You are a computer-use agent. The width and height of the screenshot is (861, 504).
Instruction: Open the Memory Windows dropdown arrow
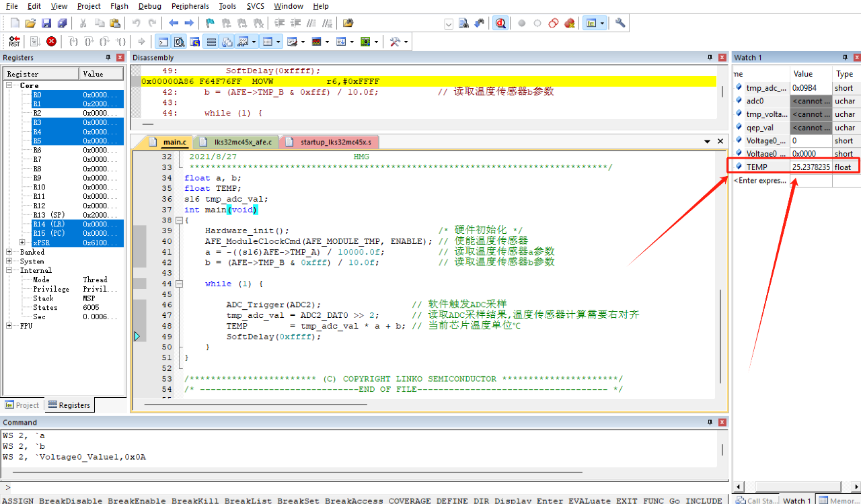point(278,41)
